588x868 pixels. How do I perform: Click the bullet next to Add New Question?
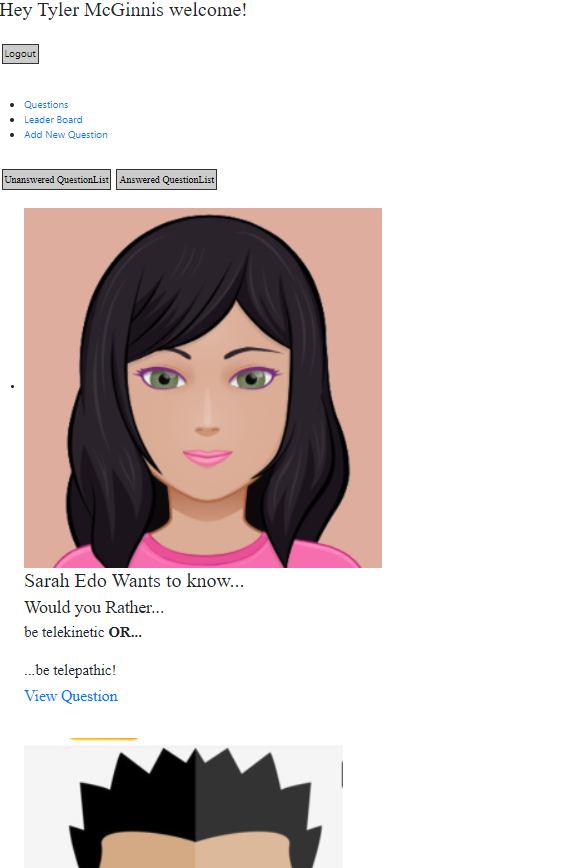12,135
